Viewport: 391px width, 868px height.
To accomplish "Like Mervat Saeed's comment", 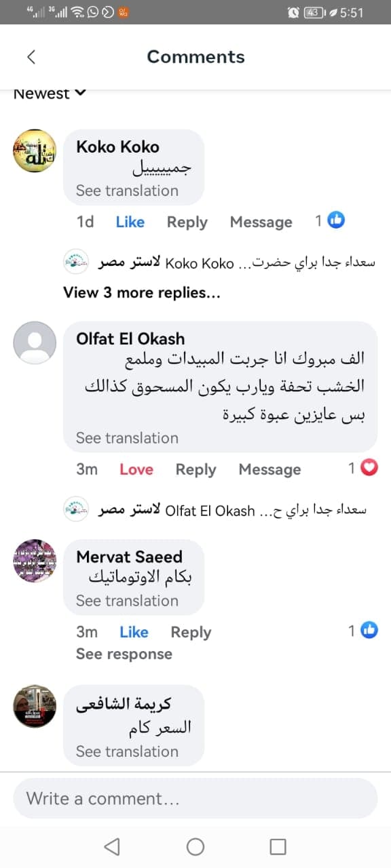I will point(134,631).
